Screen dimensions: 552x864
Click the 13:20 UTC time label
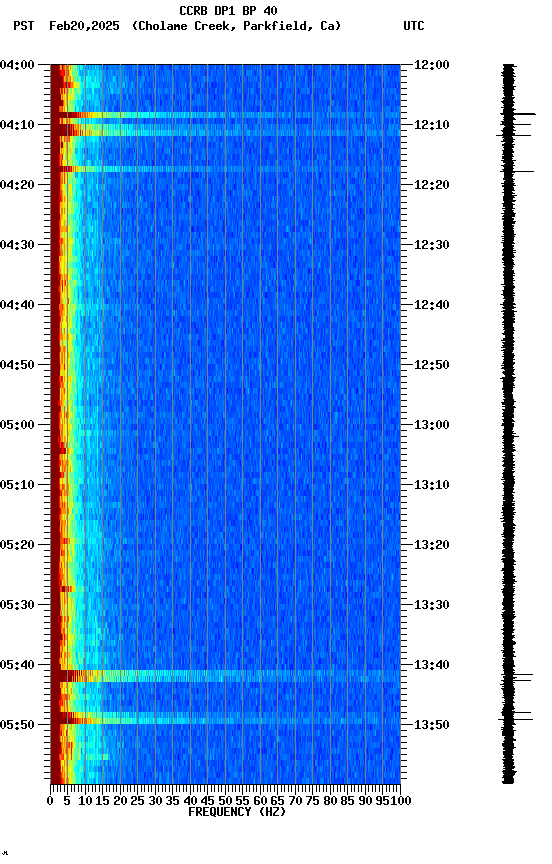[432, 545]
